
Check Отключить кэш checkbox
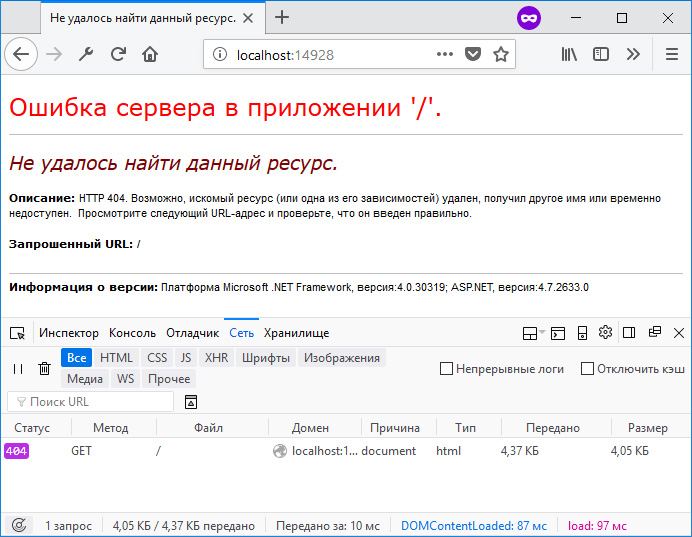pyautogui.click(x=587, y=368)
